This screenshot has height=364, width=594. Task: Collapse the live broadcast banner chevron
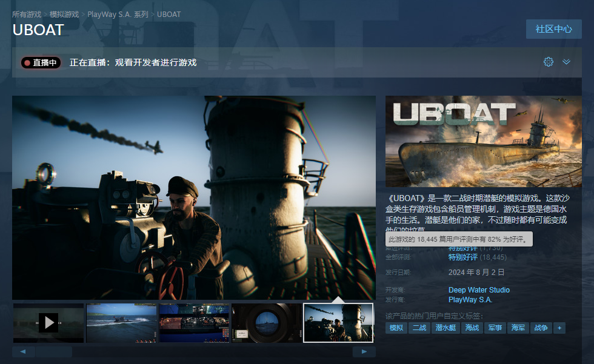[x=566, y=62]
